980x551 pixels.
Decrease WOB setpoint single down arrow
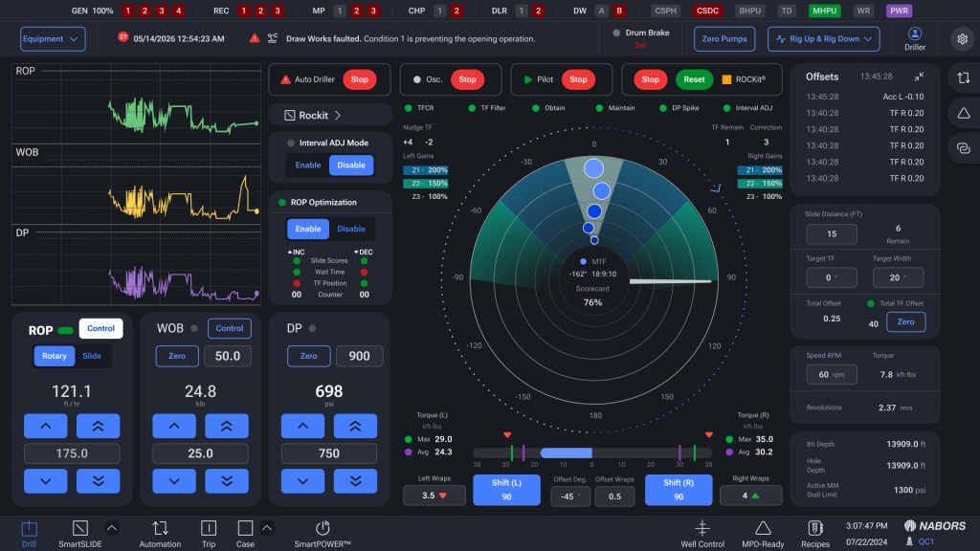pyautogui.click(x=174, y=481)
